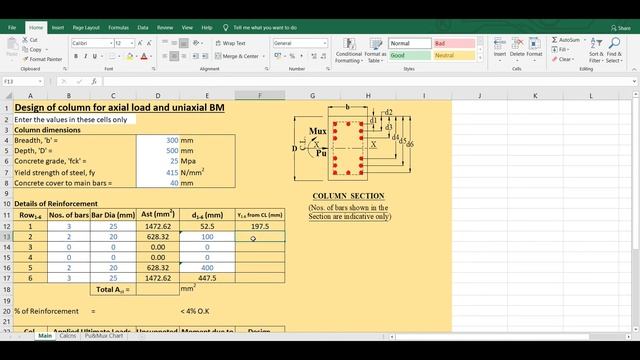Click the Comma Style icon

[x=302, y=56]
